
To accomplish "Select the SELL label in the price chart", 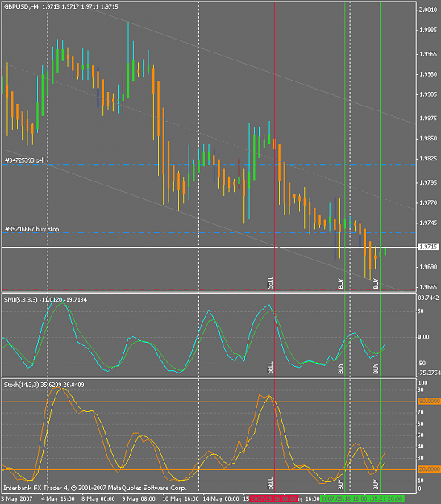I will pyautogui.click(x=270, y=283).
